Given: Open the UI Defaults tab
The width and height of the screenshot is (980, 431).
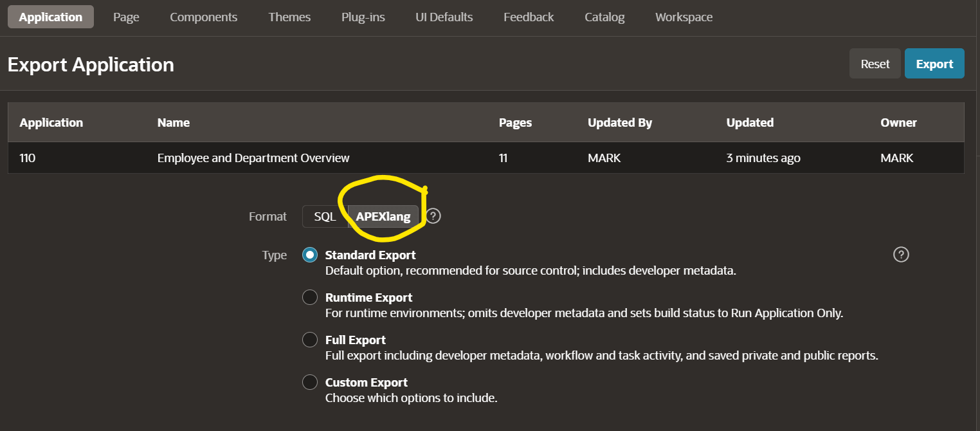Looking at the screenshot, I should 444,17.
